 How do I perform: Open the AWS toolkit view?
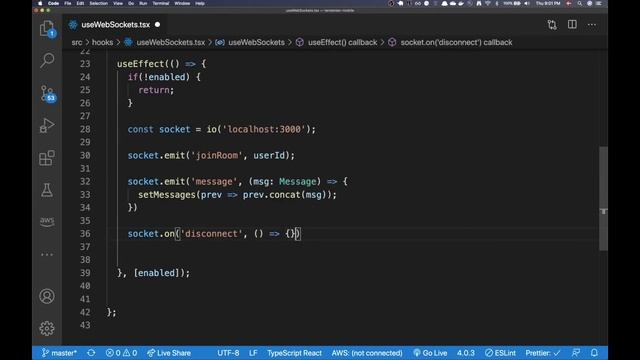pos(47,221)
